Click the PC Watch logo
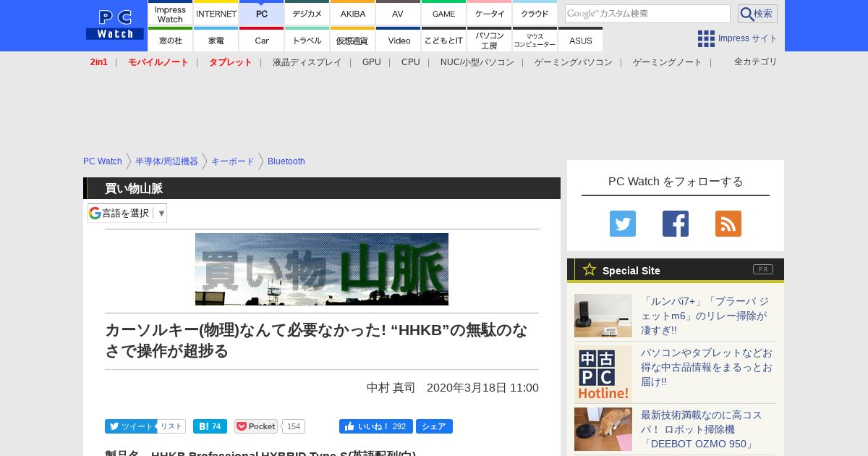This screenshot has height=456, width=868. pyautogui.click(x=115, y=25)
